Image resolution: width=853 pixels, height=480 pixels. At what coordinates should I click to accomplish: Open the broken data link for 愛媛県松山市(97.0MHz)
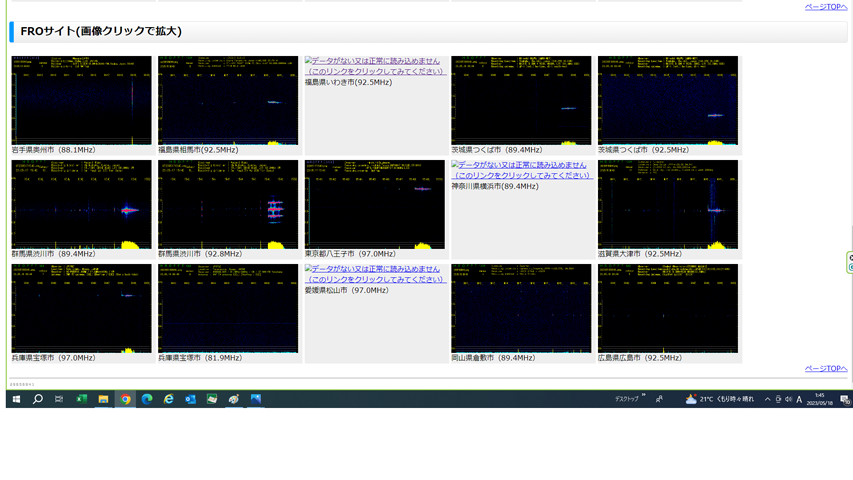tap(375, 274)
